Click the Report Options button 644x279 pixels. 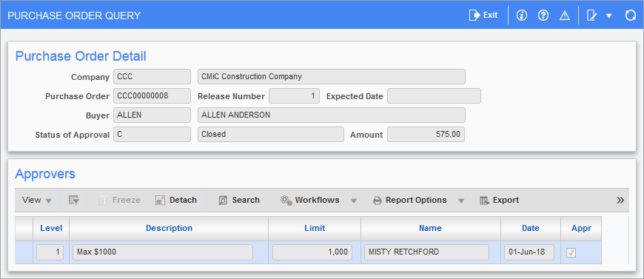coord(410,200)
